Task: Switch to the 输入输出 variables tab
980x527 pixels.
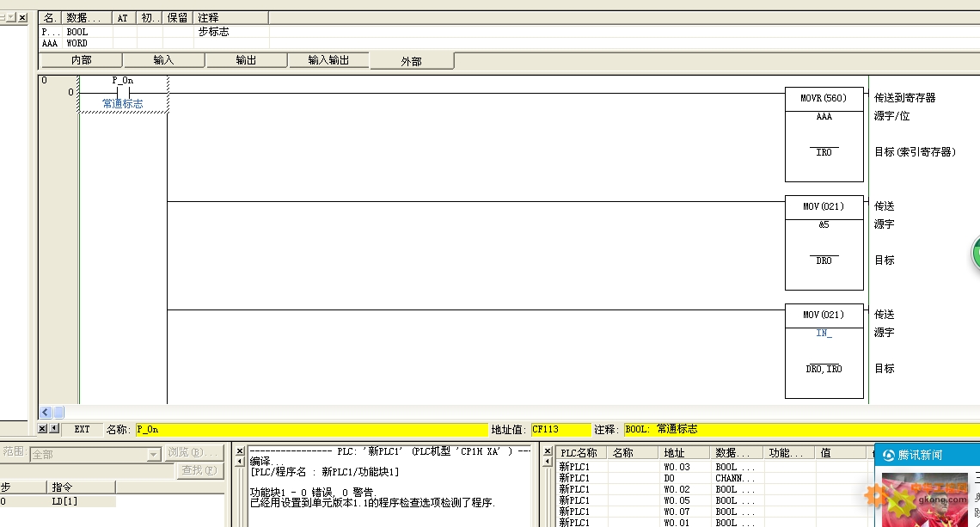Action: point(328,60)
